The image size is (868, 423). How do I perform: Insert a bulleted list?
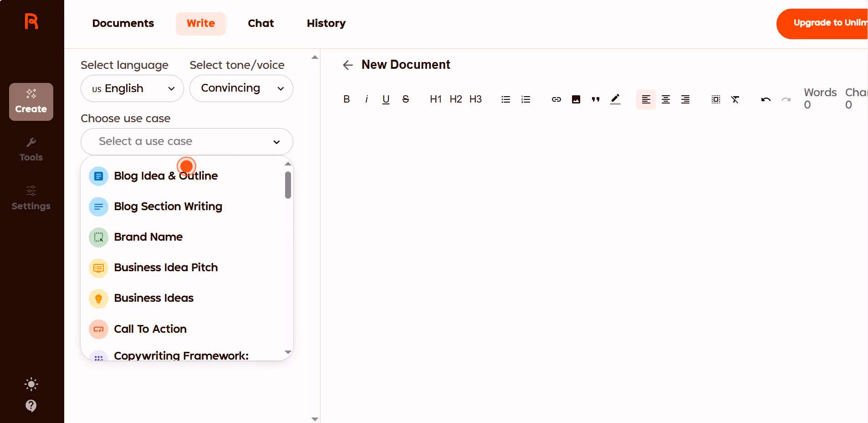click(505, 99)
